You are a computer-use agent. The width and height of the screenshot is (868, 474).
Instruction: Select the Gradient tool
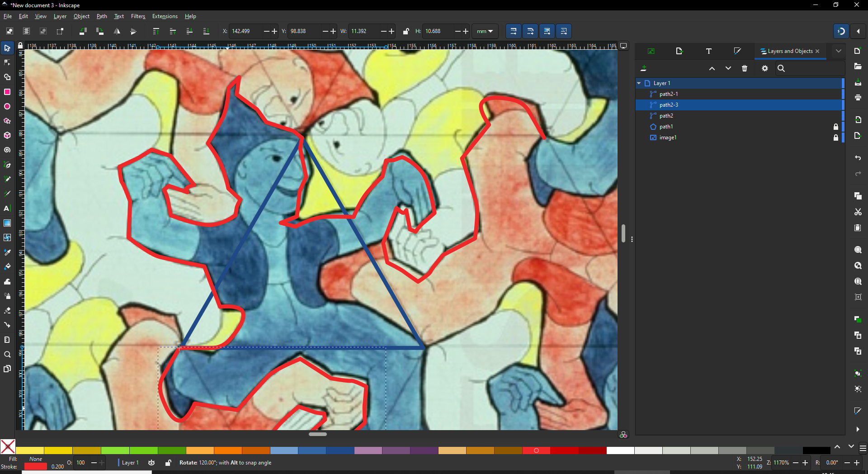7,223
